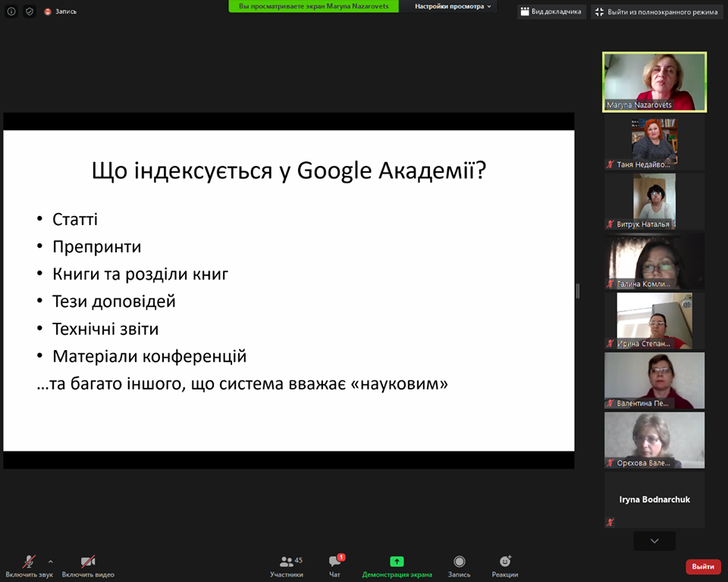Image resolution: width=728 pixels, height=582 pixels.
Task: Expand audio options arrow next to microphone
Action: click(51, 562)
